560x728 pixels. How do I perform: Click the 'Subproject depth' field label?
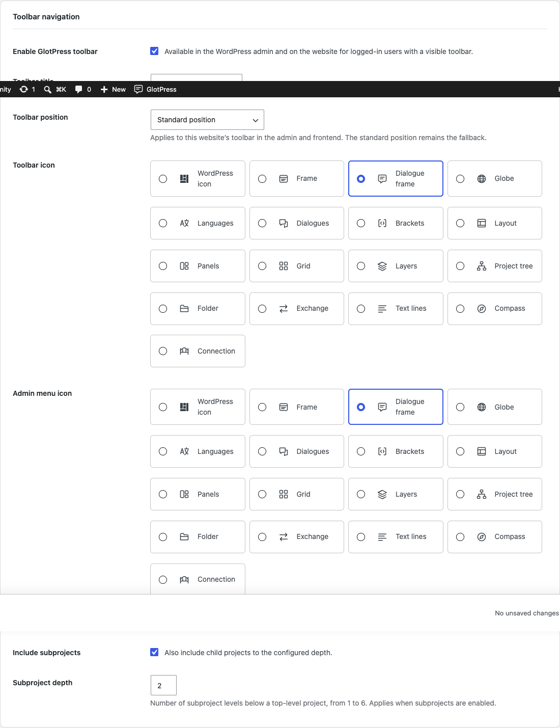[42, 683]
